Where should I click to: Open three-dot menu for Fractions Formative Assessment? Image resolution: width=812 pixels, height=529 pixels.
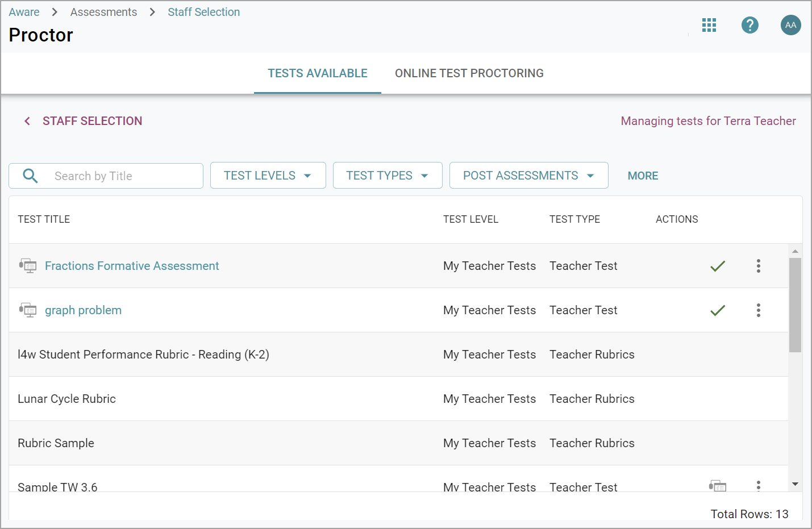[x=758, y=266]
